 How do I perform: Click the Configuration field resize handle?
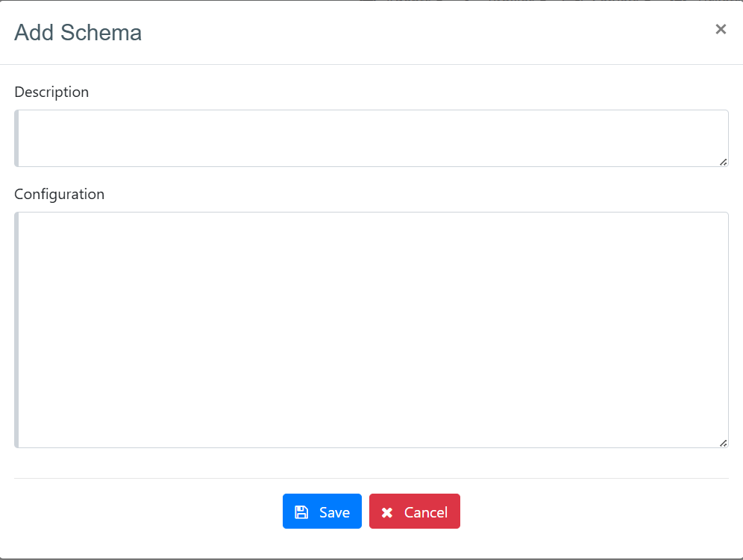(x=723, y=443)
